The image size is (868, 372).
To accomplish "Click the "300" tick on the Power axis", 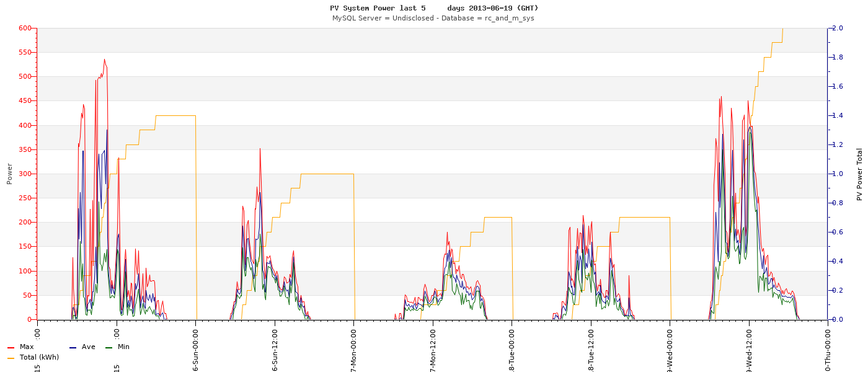I will tap(25, 174).
